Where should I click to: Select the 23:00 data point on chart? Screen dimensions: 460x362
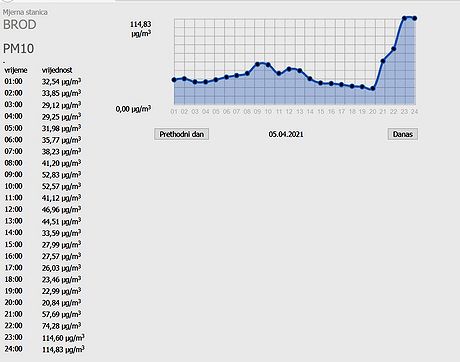pos(404,18)
